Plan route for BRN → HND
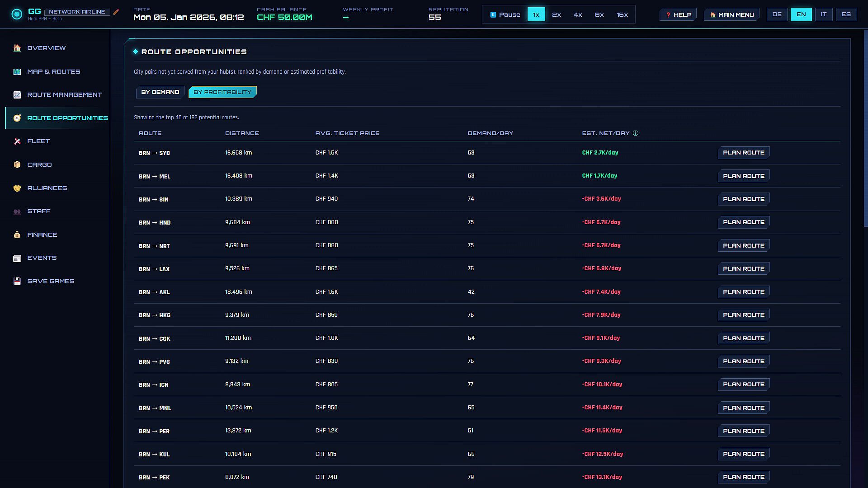 (x=744, y=222)
